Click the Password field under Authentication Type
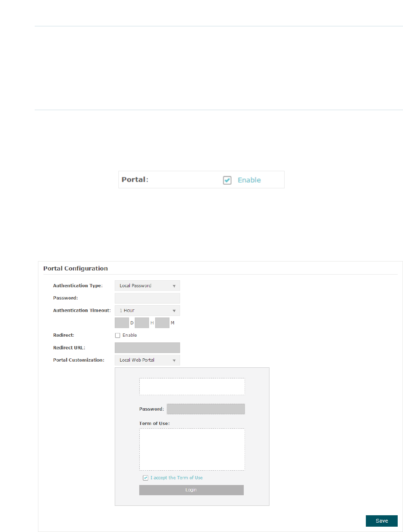403x532 pixels. [147, 298]
